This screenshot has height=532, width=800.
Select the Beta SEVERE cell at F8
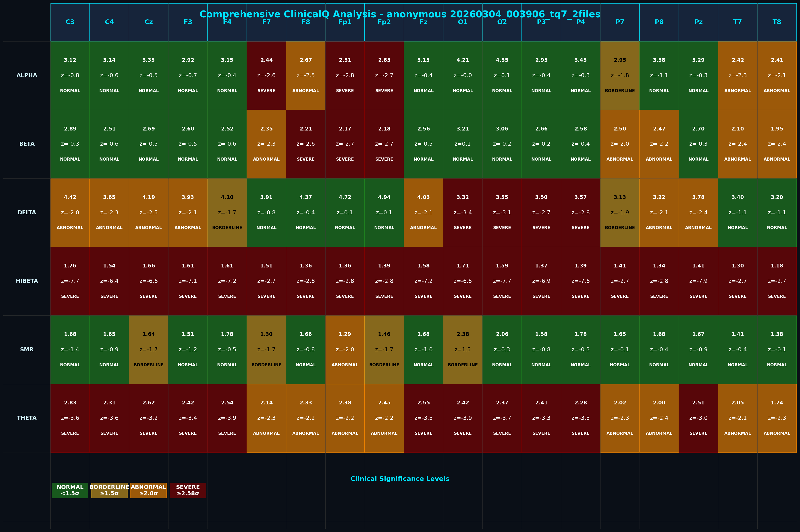point(305,144)
